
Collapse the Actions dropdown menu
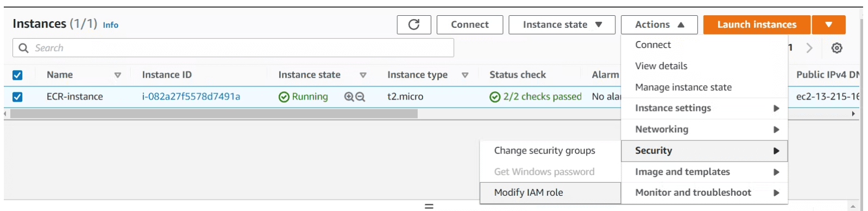(x=659, y=24)
